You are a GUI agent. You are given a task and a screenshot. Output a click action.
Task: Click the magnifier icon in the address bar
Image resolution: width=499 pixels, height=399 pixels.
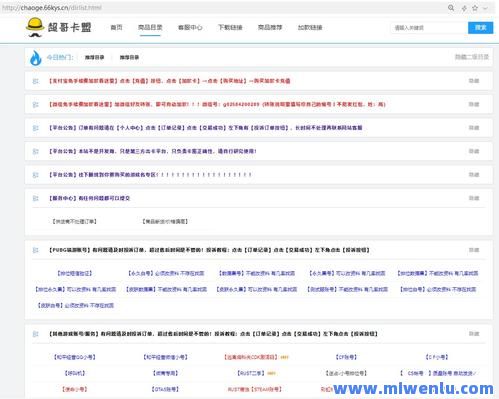[451, 8]
